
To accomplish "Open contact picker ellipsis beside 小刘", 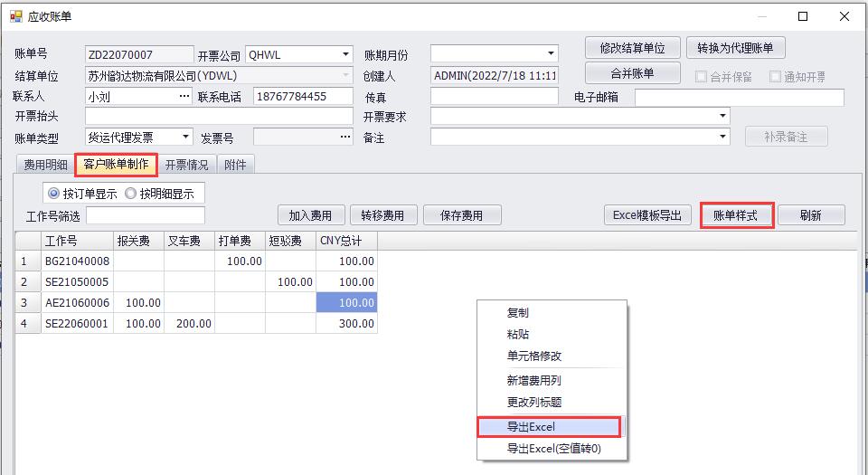I will click(x=184, y=96).
